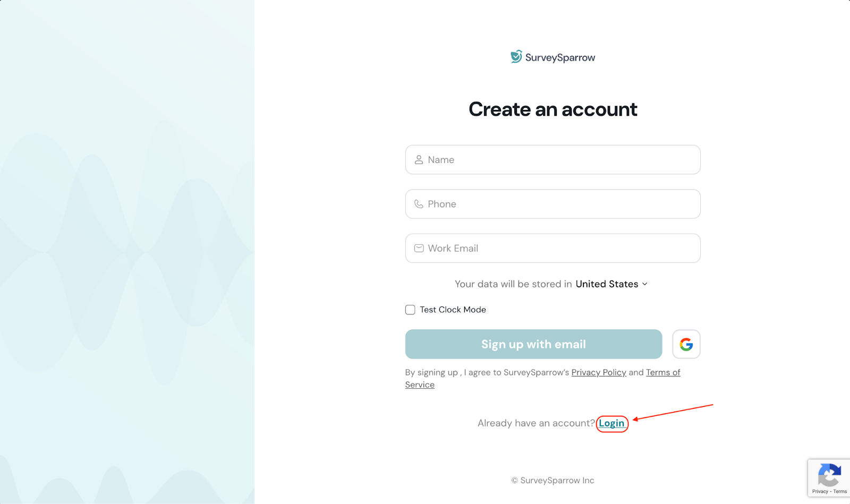850x504 pixels.
Task: Click the Test Clock Mode label text
Action: pos(453,310)
